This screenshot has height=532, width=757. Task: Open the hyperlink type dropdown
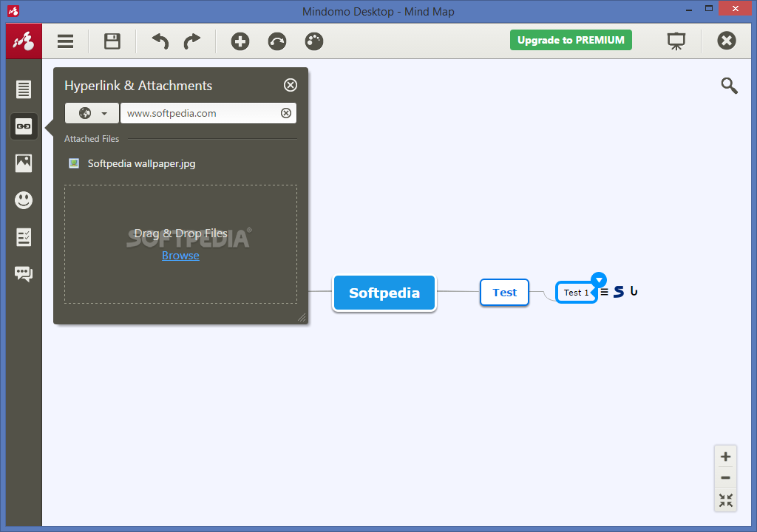pos(92,113)
